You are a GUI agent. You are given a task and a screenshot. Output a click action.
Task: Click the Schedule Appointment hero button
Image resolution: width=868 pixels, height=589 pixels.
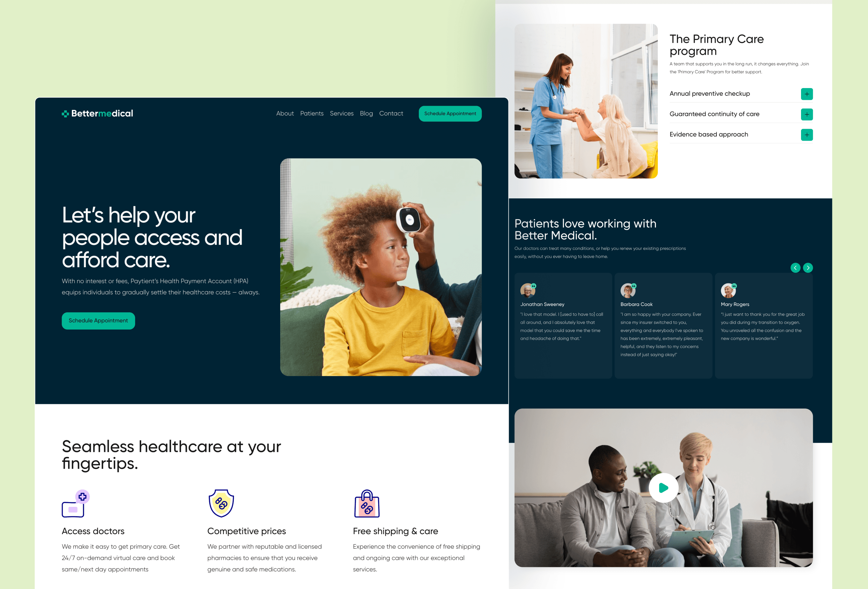click(98, 320)
